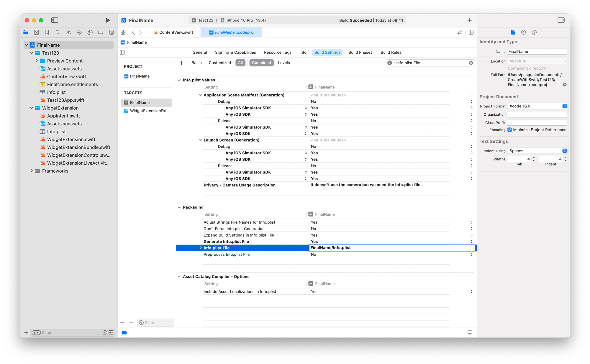
Task: Collapse the WidgetExtension folder
Action: tap(32, 108)
